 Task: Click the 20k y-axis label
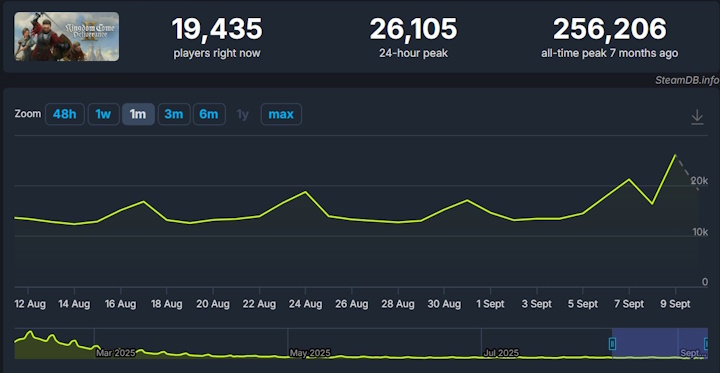pos(699,181)
